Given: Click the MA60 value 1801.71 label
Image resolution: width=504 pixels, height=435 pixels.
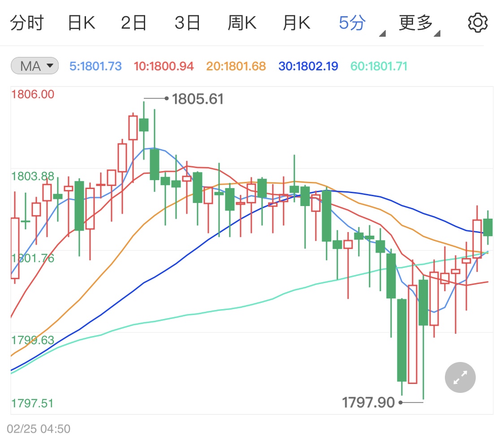Looking at the screenshot, I should pos(379,66).
